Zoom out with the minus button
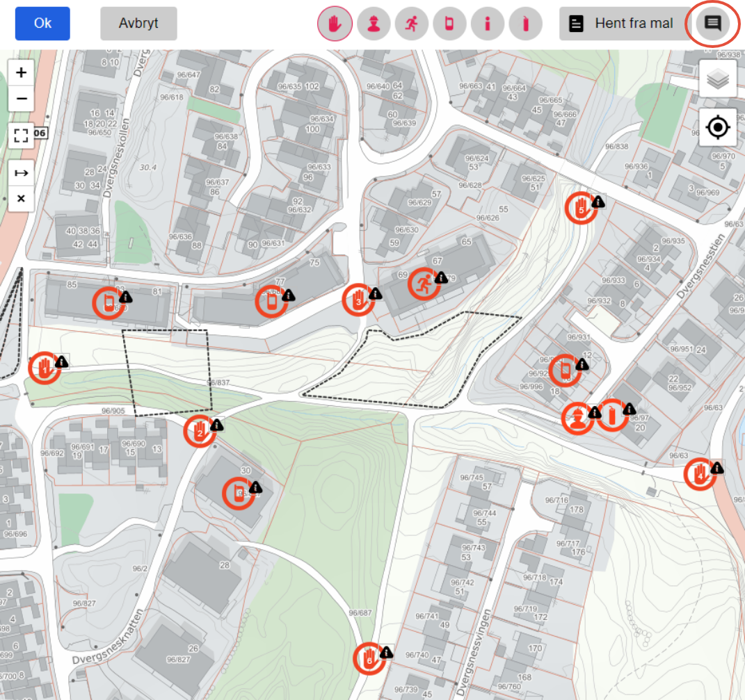Image resolution: width=745 pixels, height=700 pixels. [x=21, y=99]
